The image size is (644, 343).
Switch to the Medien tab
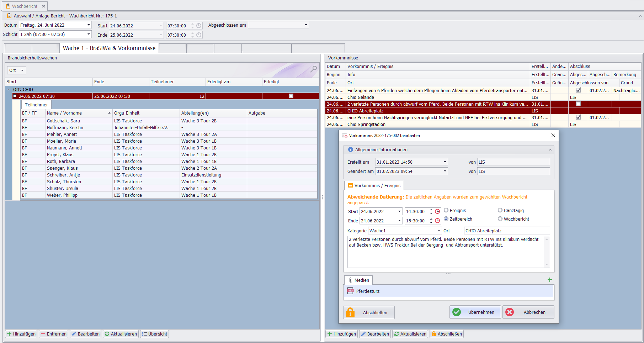(358, 280)
